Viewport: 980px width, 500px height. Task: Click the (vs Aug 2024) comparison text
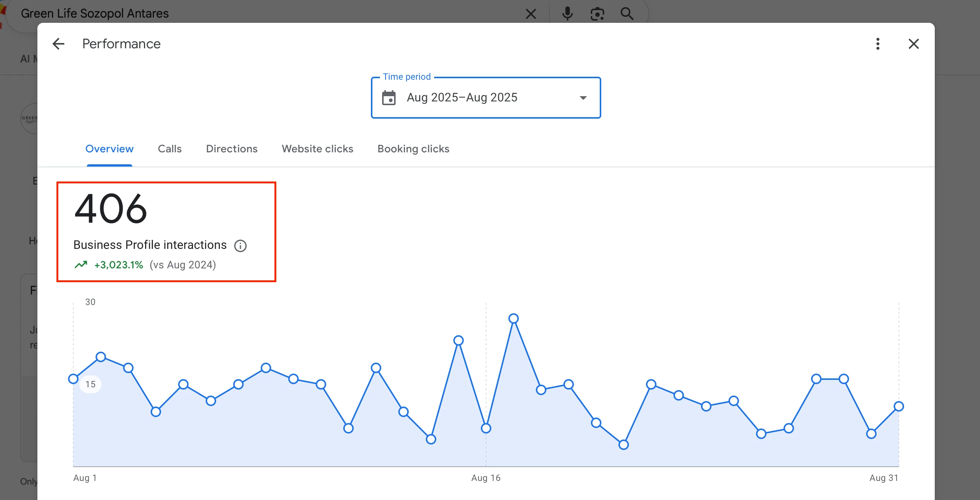click(x=182, y=265)
